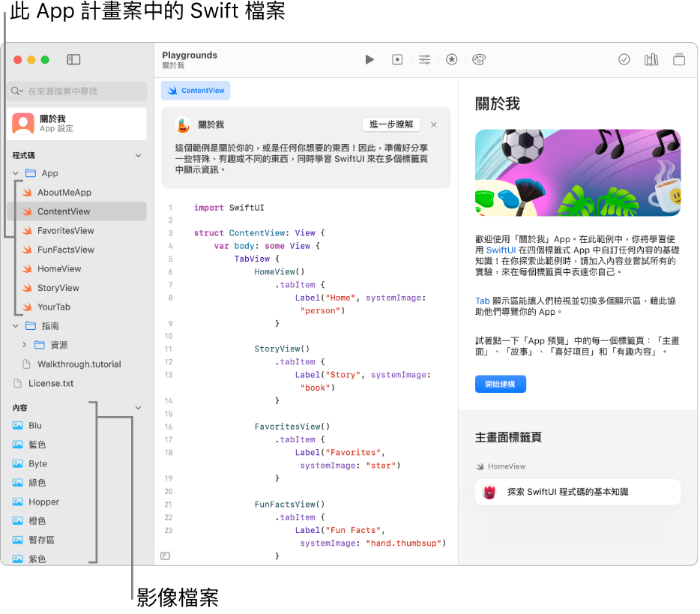Select the App folder row
Screen dimensions: 700x614
click(x=76, y=173)
